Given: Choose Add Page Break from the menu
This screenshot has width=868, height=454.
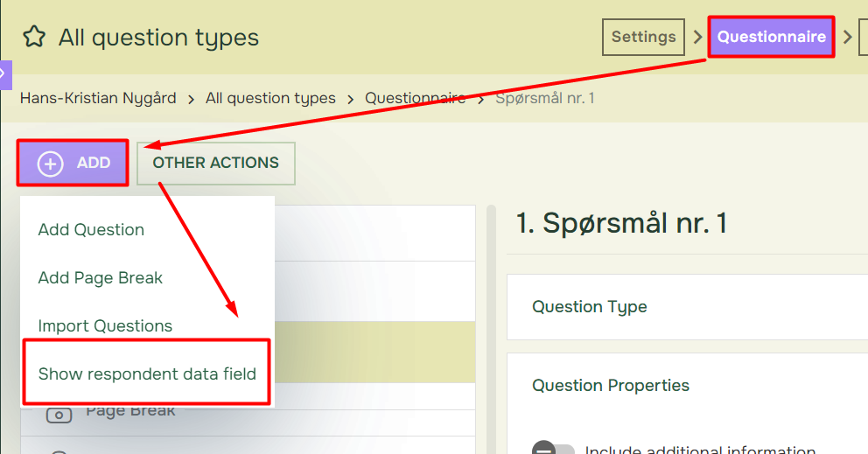Looking at the screenshot, I should (x=101, y=278).
